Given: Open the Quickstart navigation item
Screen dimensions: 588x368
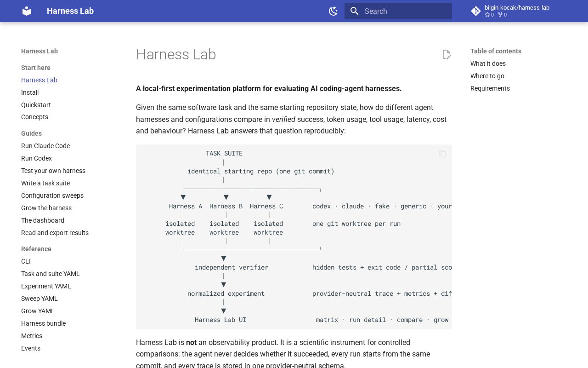Looking at the screenshot, I should click(x=36, y=105).
